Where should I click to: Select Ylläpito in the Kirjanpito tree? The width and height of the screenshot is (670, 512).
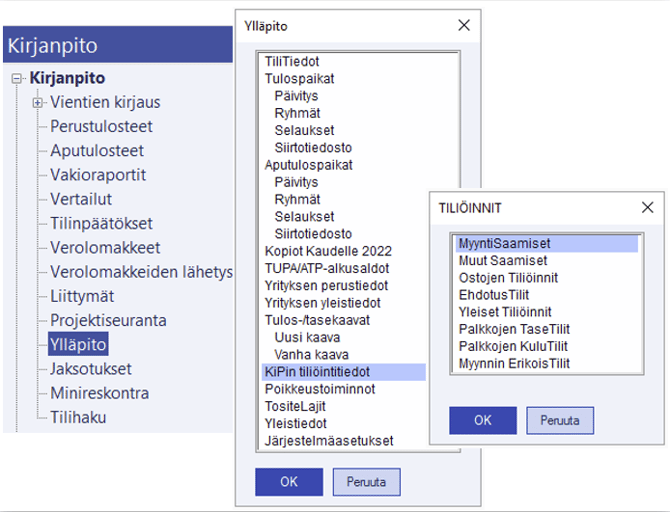[x=79, y=345]
